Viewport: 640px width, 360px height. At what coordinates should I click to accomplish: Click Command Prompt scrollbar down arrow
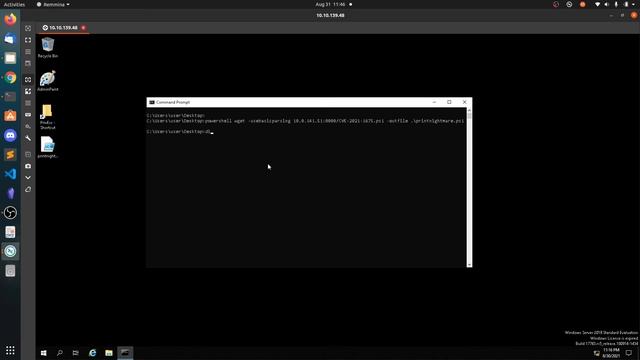click(x=469, y=264)
